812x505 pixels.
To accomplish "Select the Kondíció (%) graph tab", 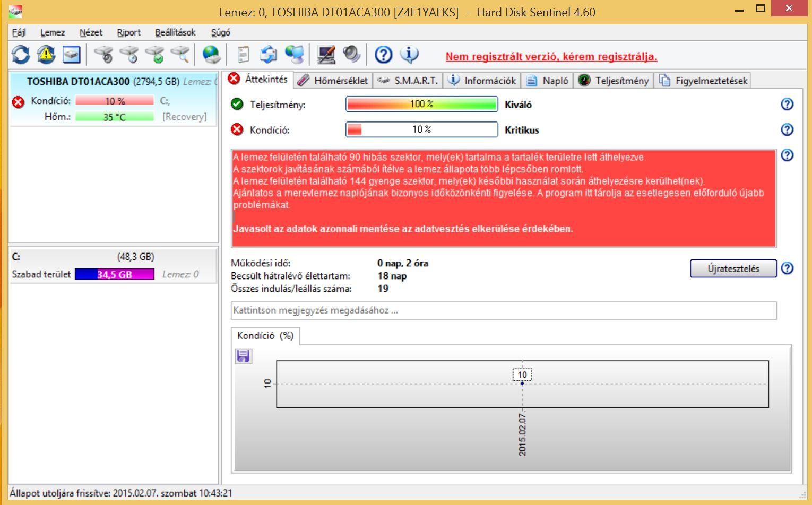I will [265, 336].
